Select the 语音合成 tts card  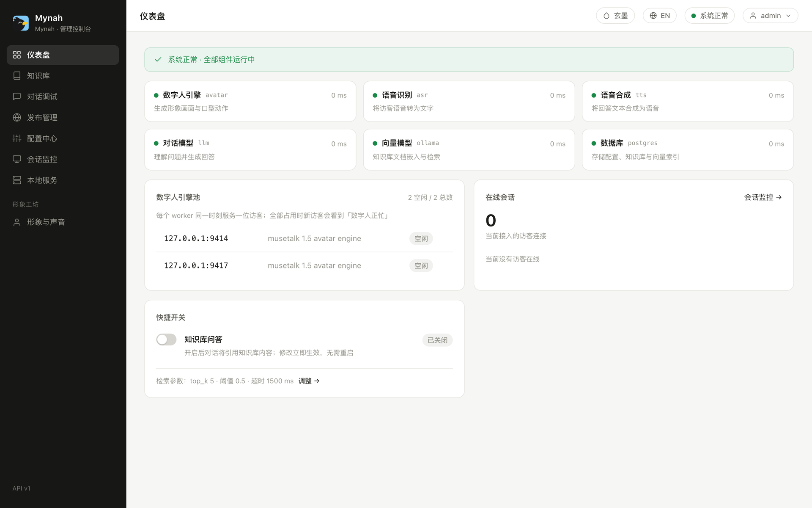click(688, 102)
